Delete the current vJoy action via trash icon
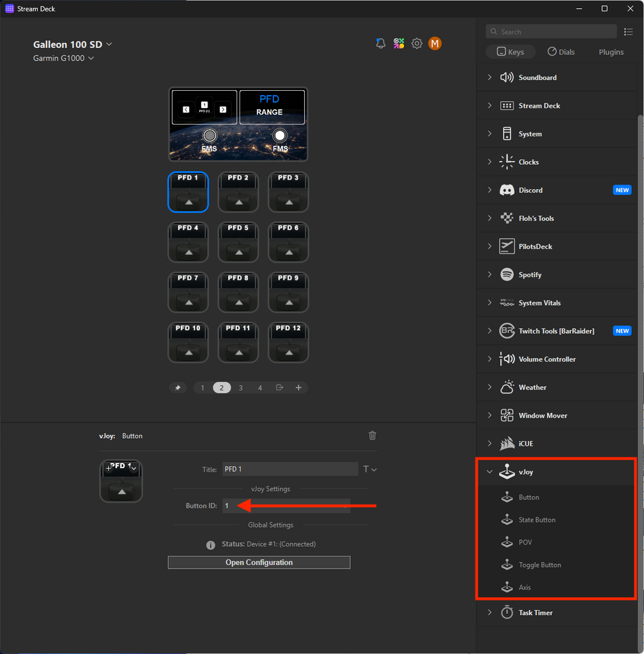 click(x=372, y=435)
